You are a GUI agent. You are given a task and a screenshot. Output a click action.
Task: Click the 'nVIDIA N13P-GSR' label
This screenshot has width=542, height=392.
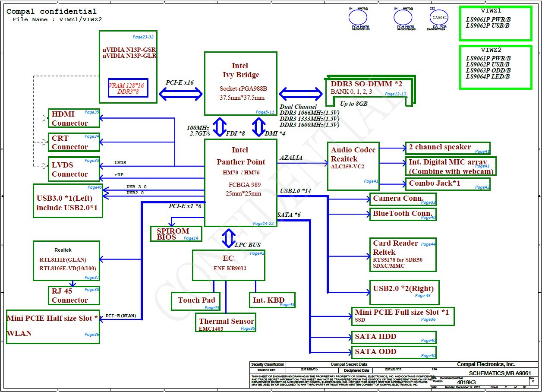129,50
